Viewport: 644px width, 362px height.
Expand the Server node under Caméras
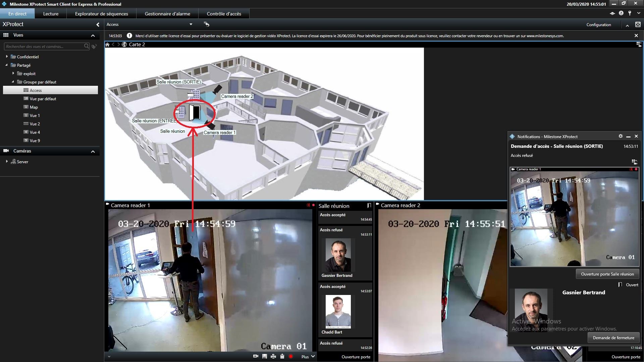click(x=7, y=162)
